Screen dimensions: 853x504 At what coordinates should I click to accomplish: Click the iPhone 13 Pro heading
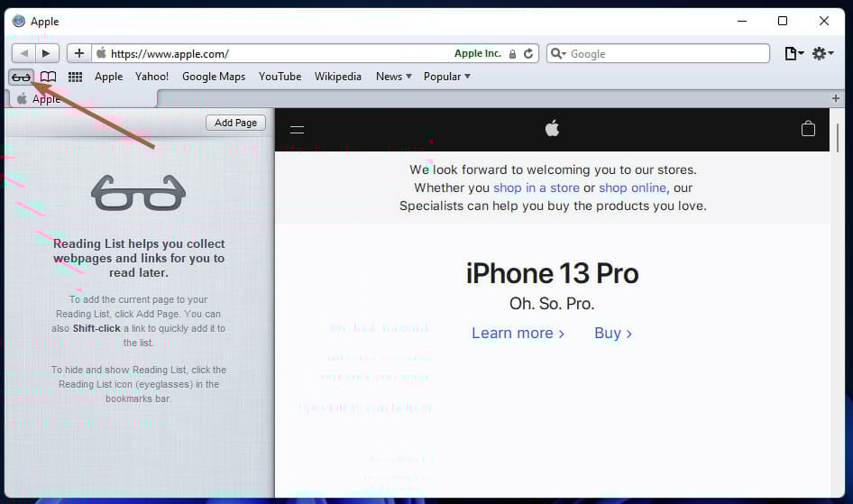552,273
